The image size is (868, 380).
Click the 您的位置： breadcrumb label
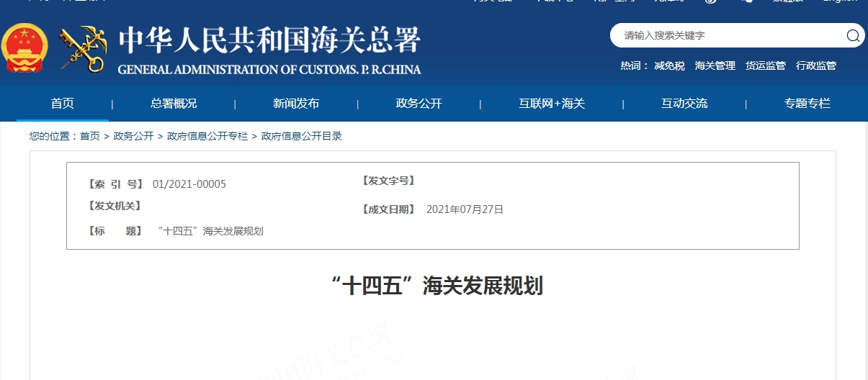(x=54, y=136)
